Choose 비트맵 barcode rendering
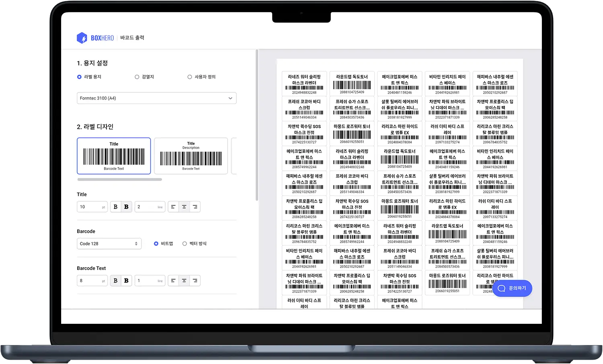The width and height of the screenshot is (603, 364). click(x=164, y=243)
